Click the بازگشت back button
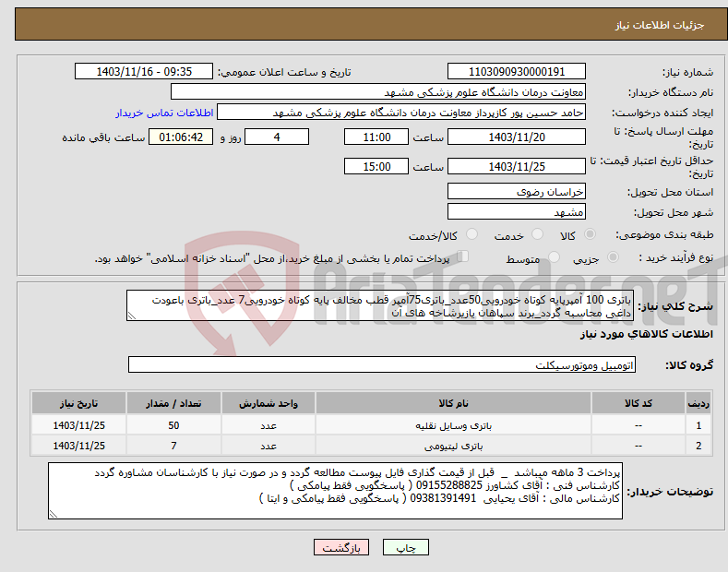Image resolution: width=728 pixels, height=572 pixels. (341, 548)
